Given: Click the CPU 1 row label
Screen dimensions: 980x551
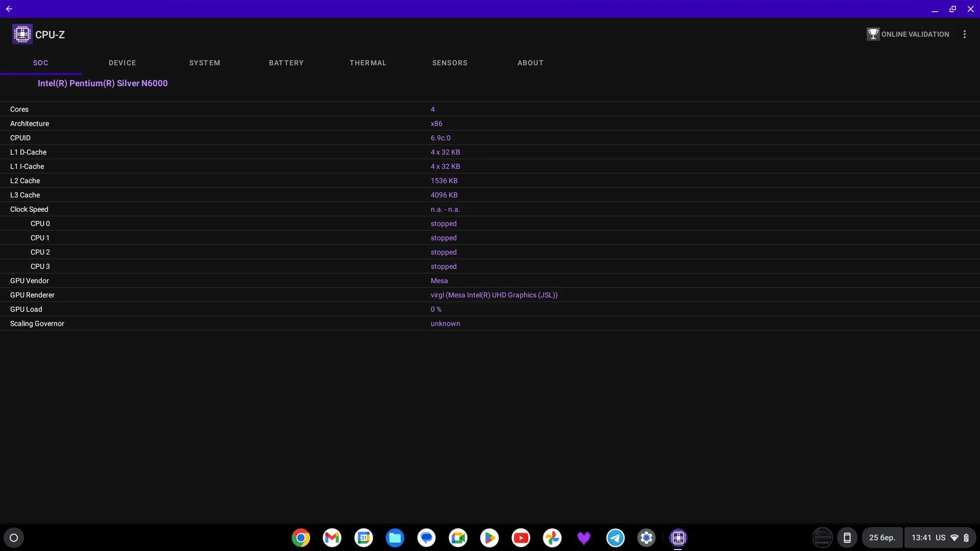Looking at the screenshot, I should 40,238.
